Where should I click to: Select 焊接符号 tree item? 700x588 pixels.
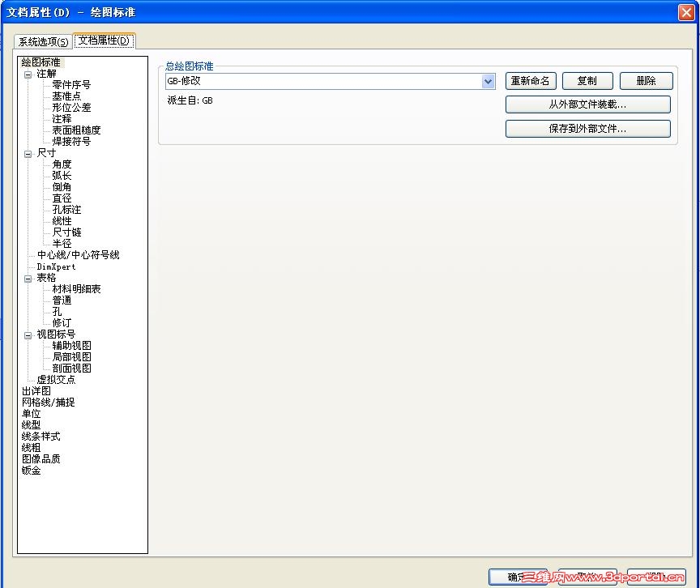[71, 142]
